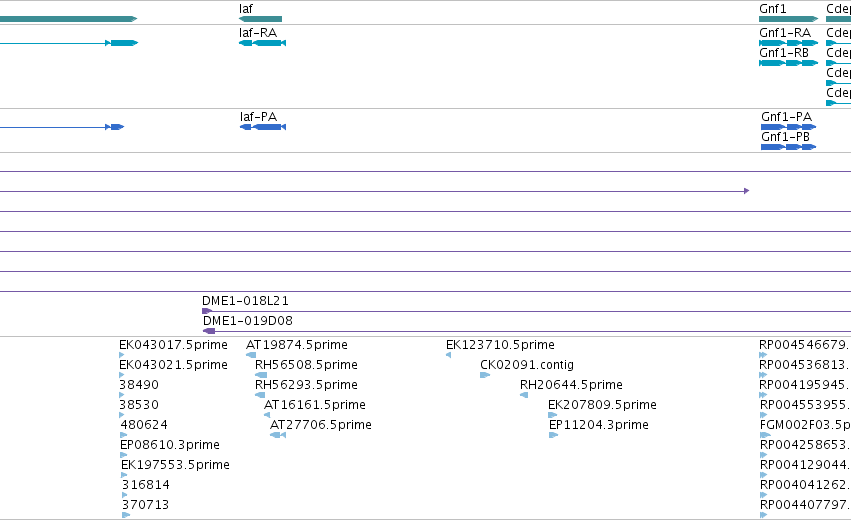The width and height of the screenshot is (851, 520).
Task: Select the FGM002F03 feature arrow
Action: point(765,435)
